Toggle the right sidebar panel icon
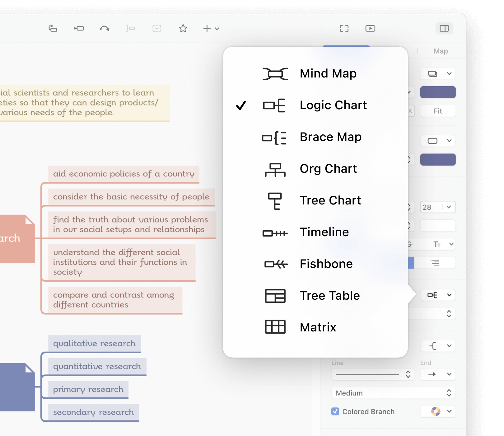This screenshot has height=436, width=504. point(444,28)
